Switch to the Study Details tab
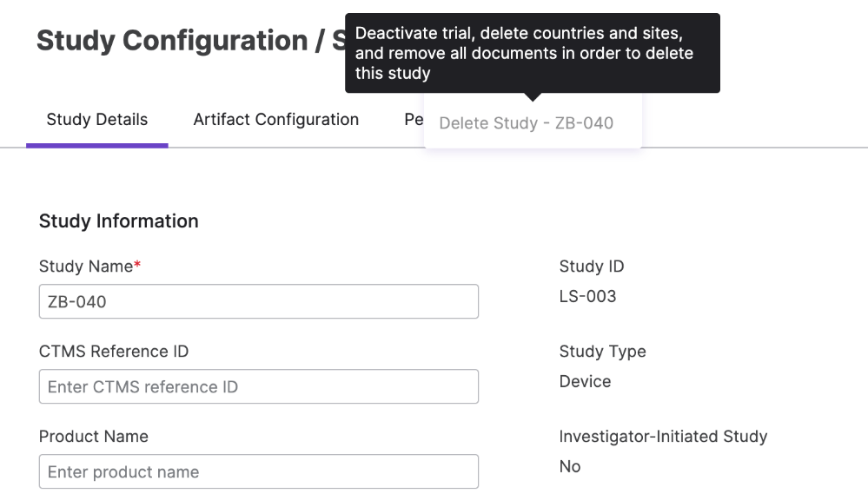The image size is (868, 494). tap(96, 120)
